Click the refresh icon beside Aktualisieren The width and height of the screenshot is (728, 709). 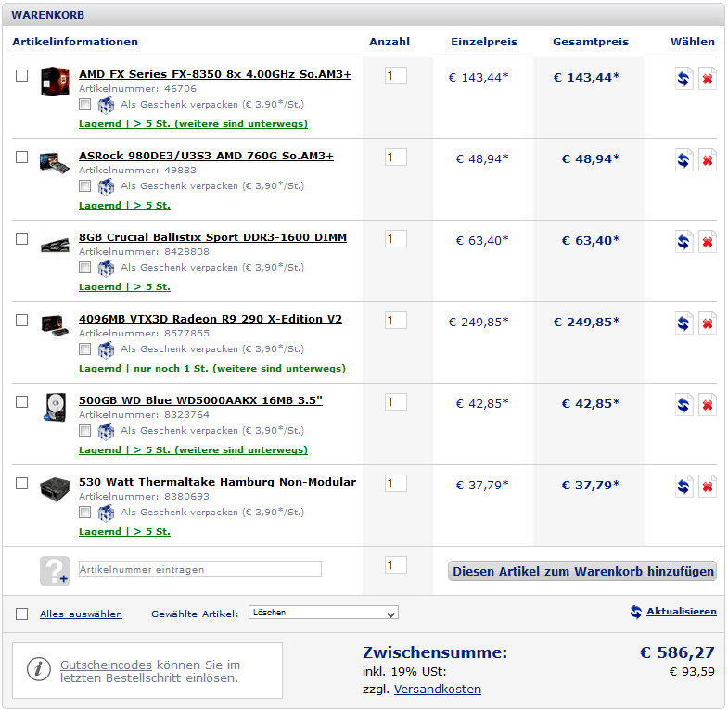[636, 612]
